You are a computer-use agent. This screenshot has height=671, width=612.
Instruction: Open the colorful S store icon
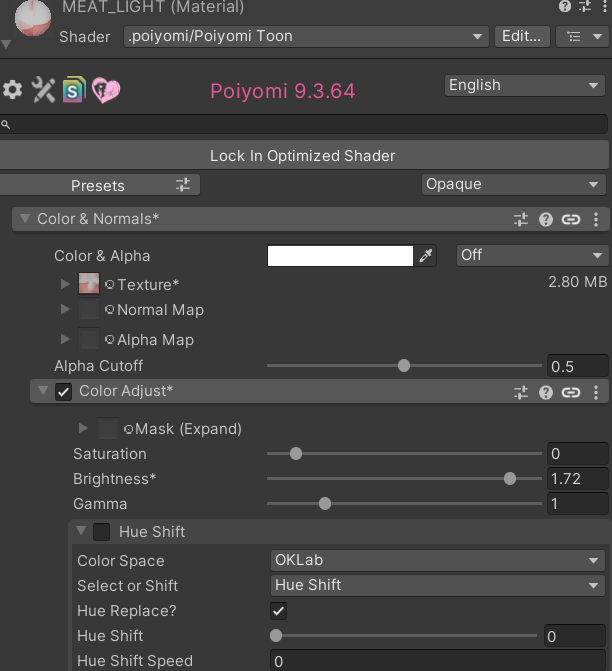[74, 90]
